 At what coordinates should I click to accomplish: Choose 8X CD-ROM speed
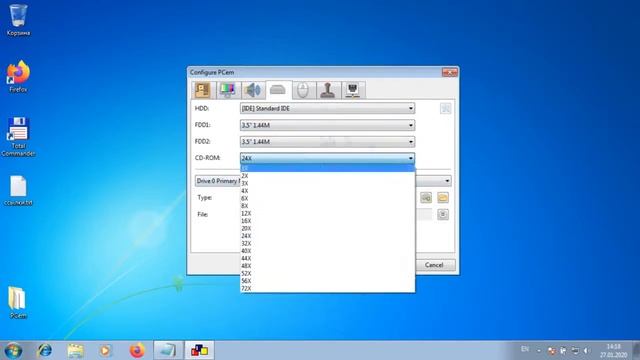[x=327, y=206]
